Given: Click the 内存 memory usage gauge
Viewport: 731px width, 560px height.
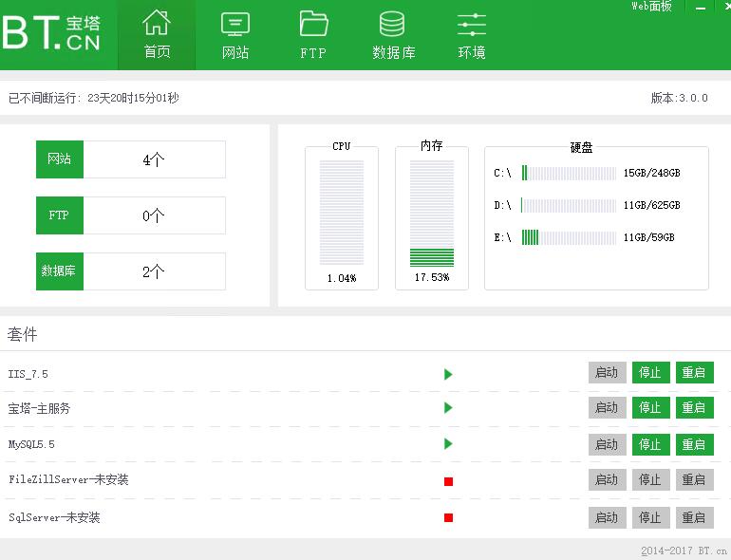Looking at the screenshot, I should point(432,214).
